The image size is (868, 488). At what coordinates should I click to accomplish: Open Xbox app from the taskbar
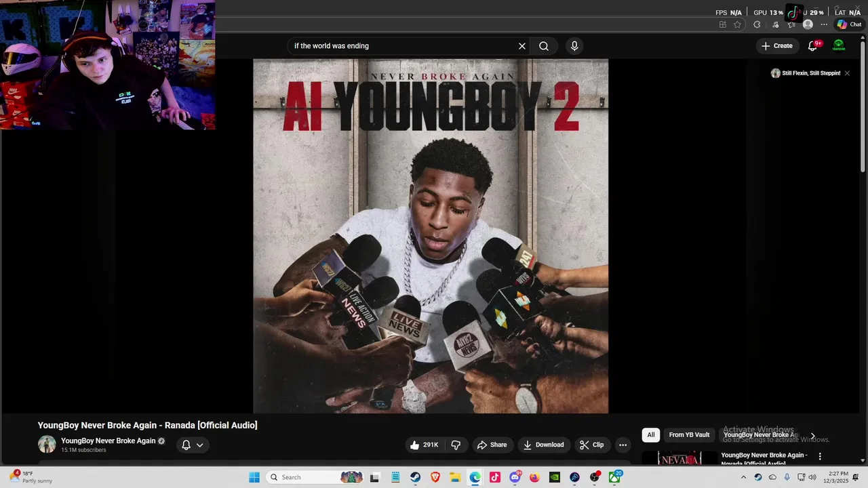coord(614,477)
